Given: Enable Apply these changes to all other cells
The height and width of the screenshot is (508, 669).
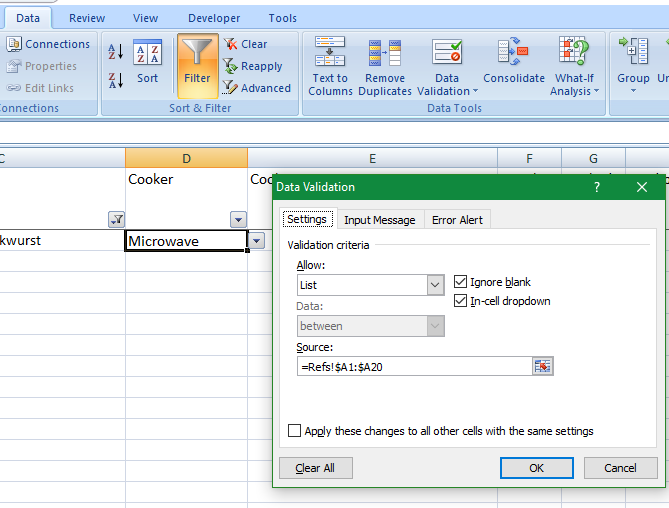Looking at the screenshot, I should click(x=294, y=431).
